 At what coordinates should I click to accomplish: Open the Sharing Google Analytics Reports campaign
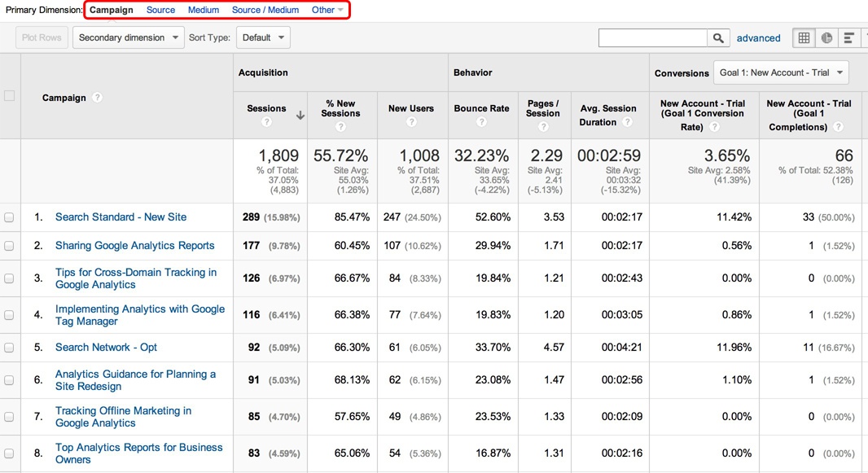[134, 246]
